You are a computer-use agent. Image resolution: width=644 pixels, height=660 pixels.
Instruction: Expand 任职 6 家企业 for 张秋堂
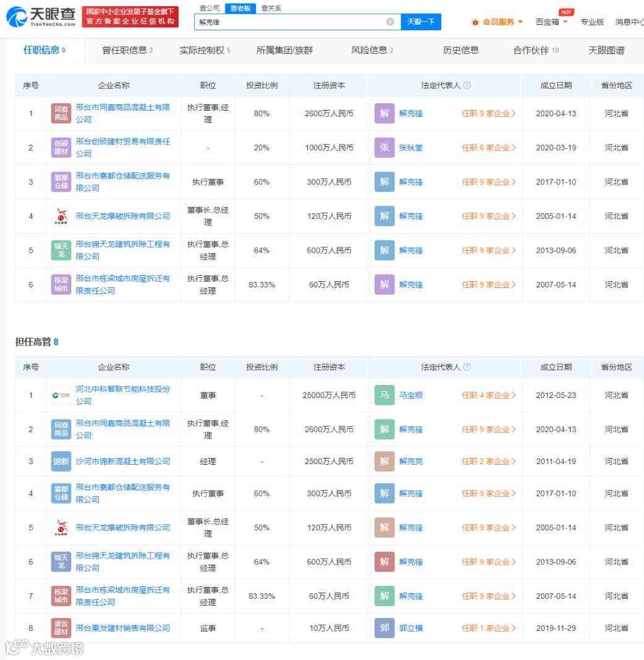coord(488,148)
